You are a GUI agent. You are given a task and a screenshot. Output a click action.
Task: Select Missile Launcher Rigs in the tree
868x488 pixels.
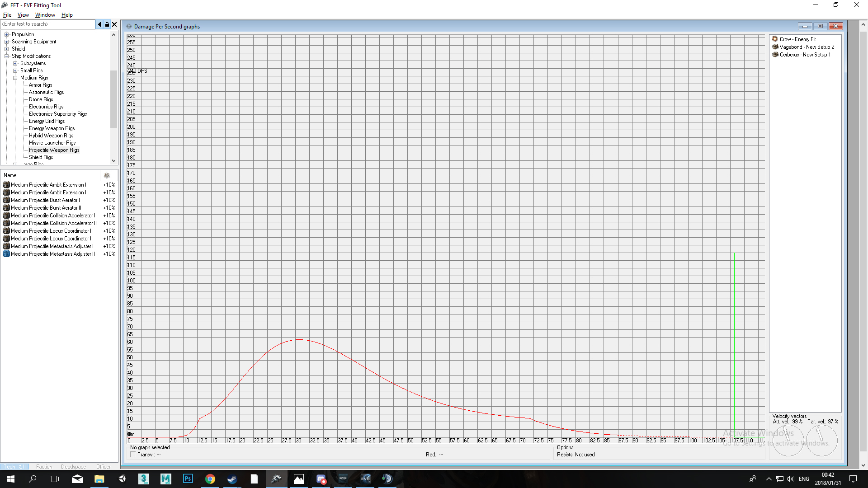click(x=52, y=143)
